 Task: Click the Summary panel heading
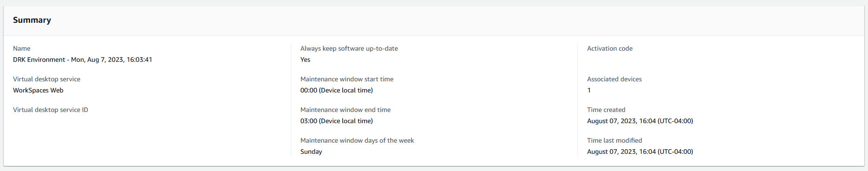(32, 20)
